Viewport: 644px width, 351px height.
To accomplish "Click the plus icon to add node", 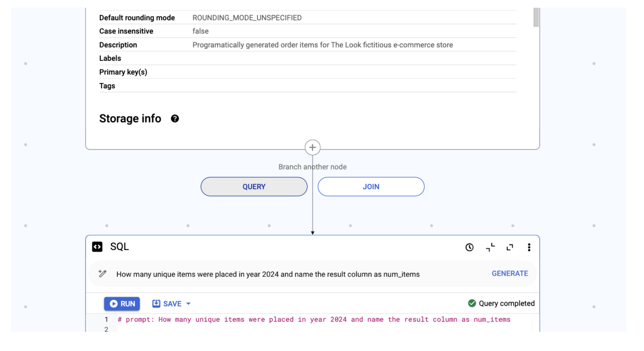I will click(x=312, y=147).
